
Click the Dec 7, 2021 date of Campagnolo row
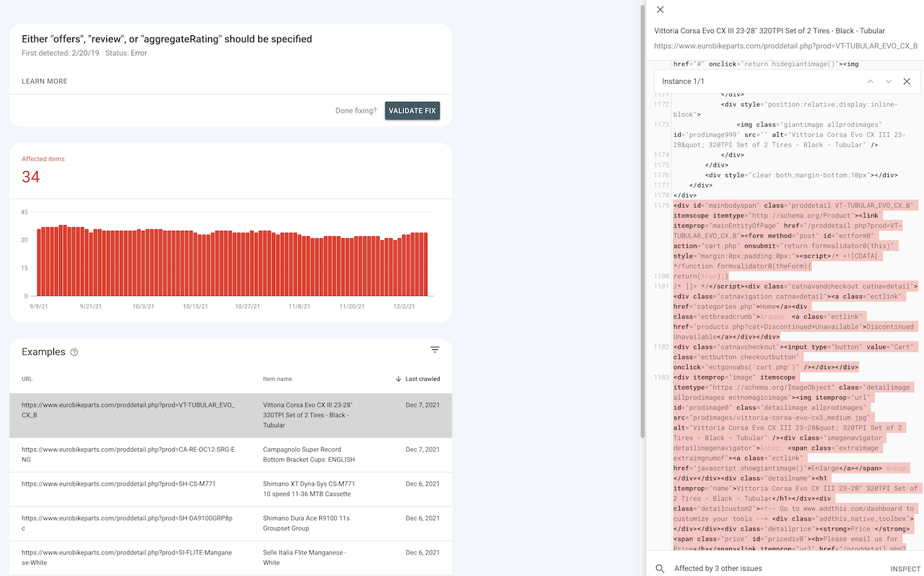(x=422, y=450)
